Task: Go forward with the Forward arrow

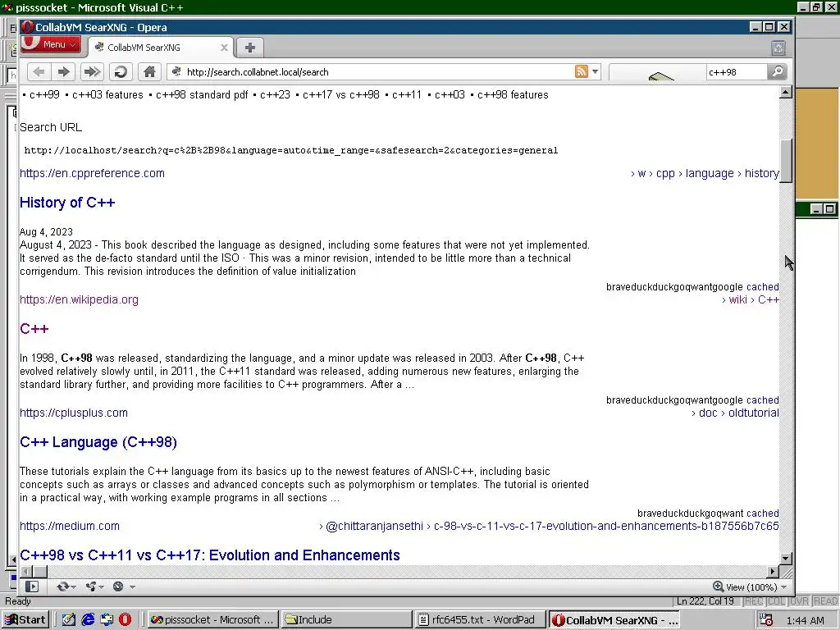Action: tap(64, 72)
